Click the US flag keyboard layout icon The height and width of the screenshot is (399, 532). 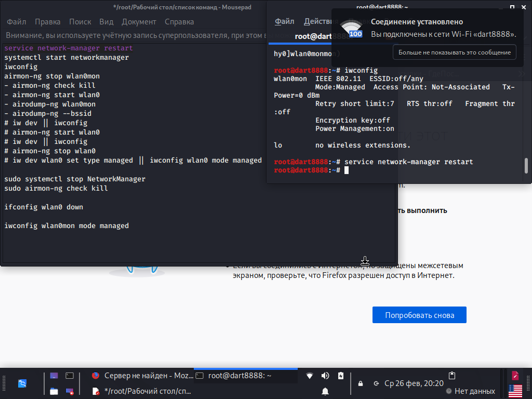click(515, 391)
